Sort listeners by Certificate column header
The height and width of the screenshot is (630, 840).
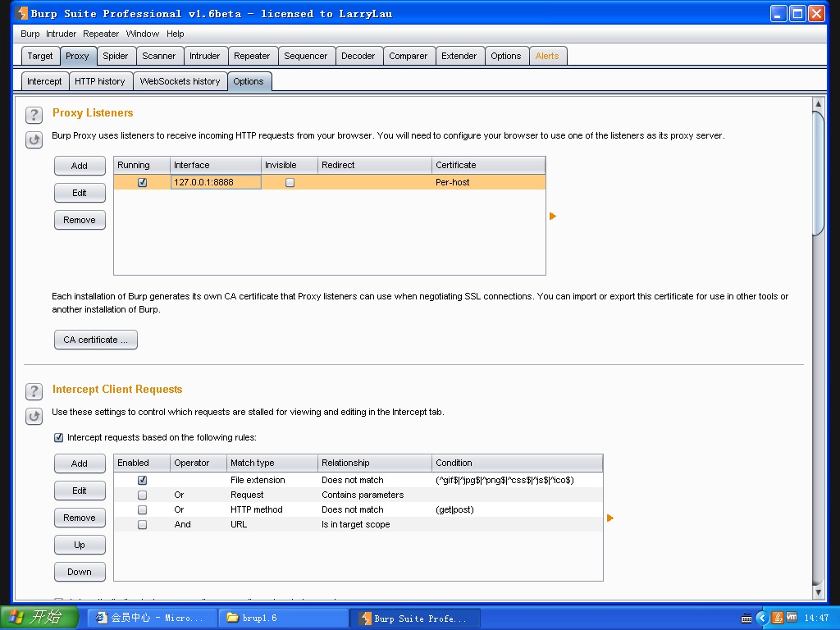click(x=489, y=165)
